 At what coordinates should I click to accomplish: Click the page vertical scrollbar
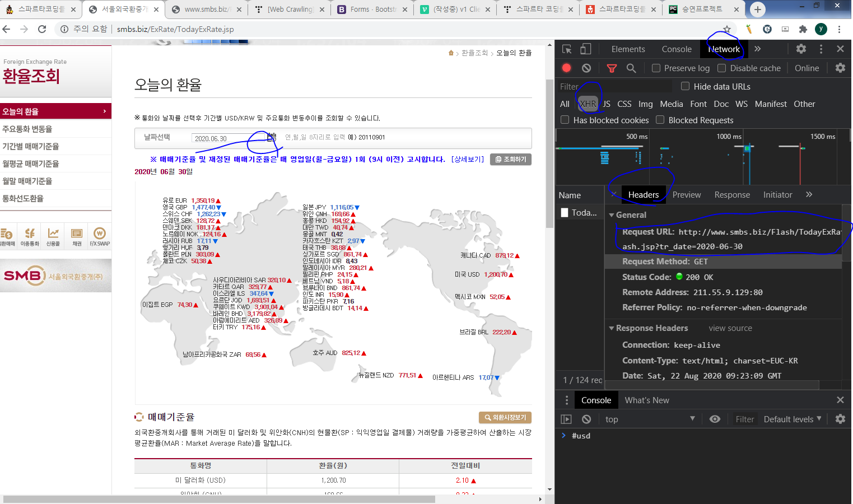(549, 153)
